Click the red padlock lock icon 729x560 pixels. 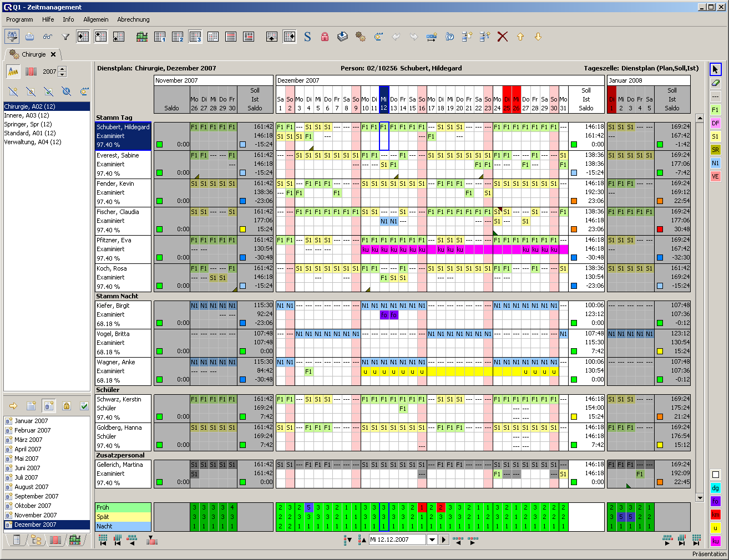tap(325, 37)
